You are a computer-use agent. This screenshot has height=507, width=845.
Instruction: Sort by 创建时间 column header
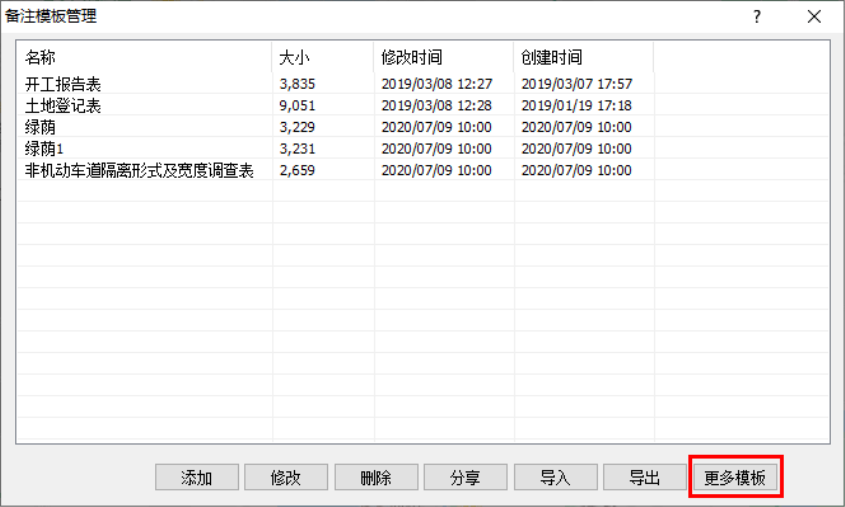tap(582, 58)
